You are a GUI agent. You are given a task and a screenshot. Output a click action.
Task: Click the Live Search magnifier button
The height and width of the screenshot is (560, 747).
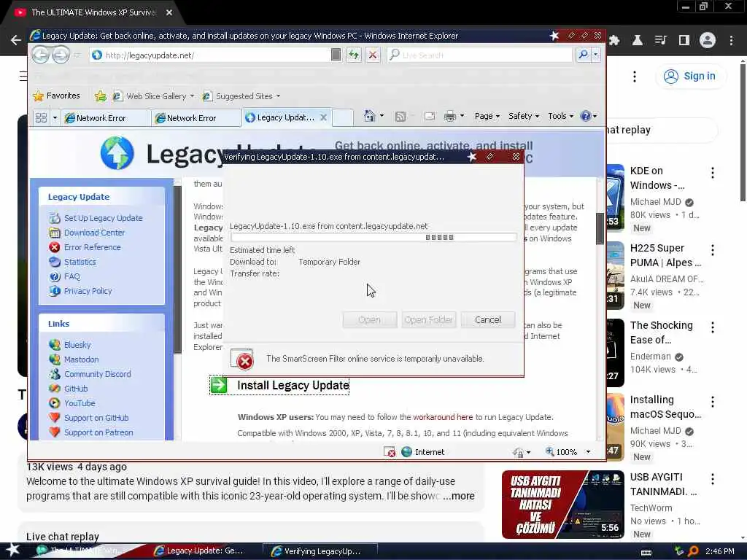tap(583, 55)
